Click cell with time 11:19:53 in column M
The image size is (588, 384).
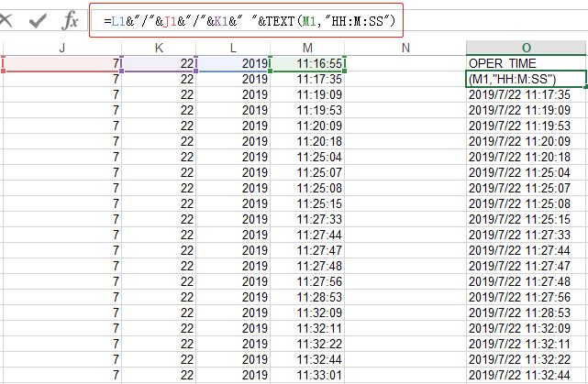point(307,110)
